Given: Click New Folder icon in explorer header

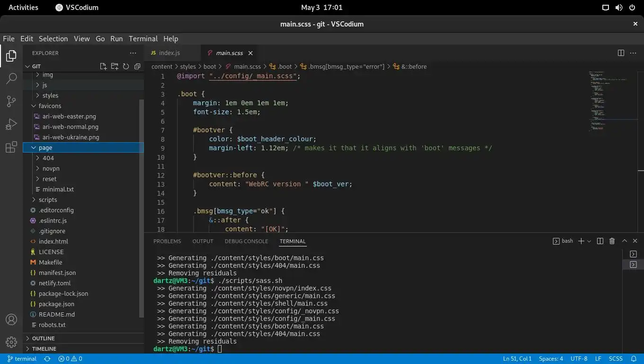Looking at the screenshot, I should [x=115, y=66].
